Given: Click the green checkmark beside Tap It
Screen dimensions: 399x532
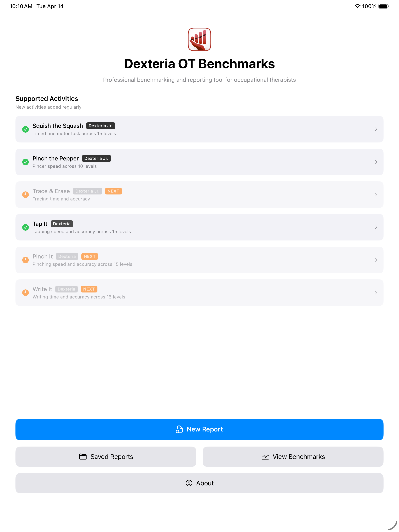Looking at the screenshot, I should click(x=26, y=227).
